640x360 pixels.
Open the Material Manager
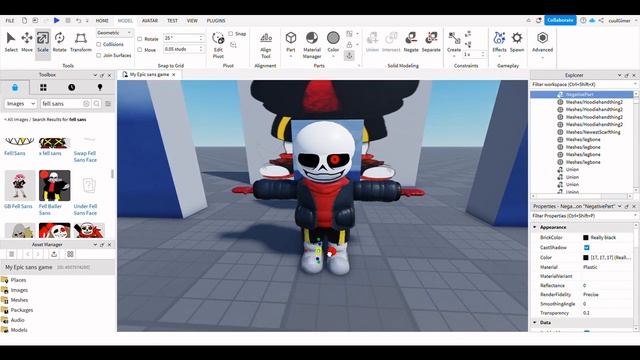click(x=312, y=45)
